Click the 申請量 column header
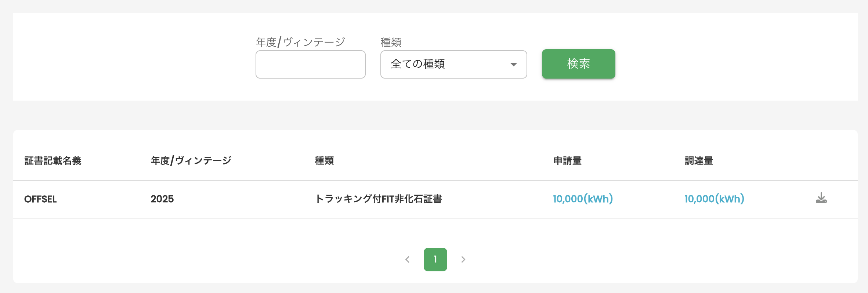The image size is (868, 293). click(567, 161)
